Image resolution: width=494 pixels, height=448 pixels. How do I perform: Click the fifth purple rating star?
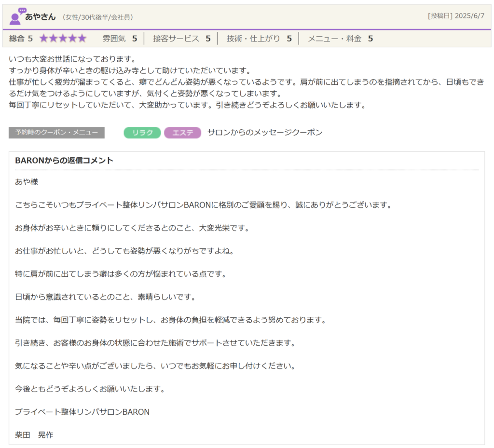(x=82, y=39)
